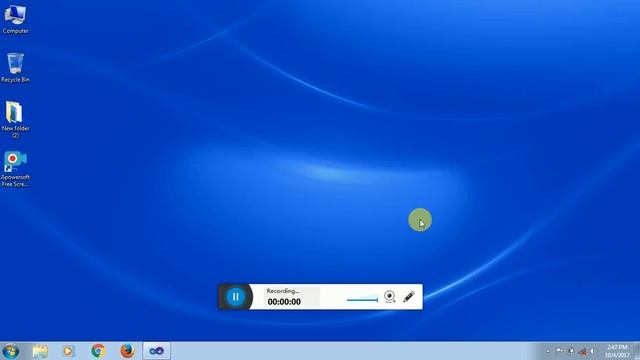Viewport: 640px width, 360px height.
Task: Open the network tray icon with red mark
Action: coord(582,351)
